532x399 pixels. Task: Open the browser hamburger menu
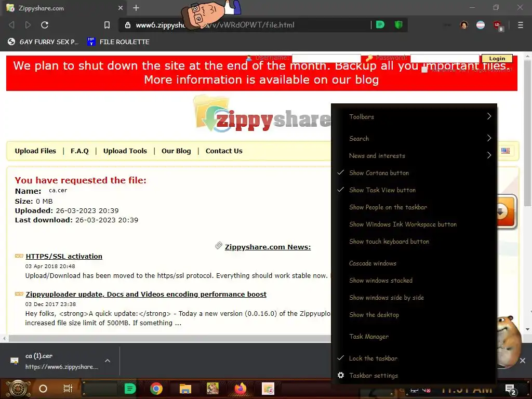coord(520,25)
